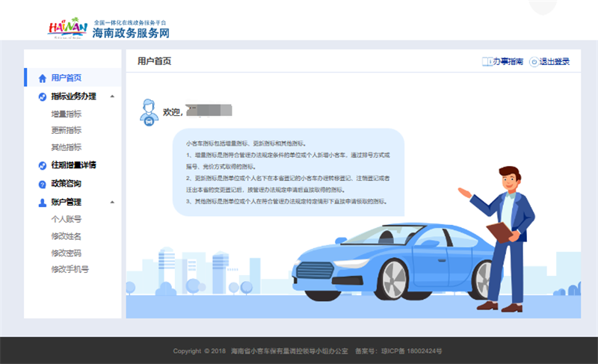Click the person icon beside 账户管理

pyautogui.click(x=43, y=203)
